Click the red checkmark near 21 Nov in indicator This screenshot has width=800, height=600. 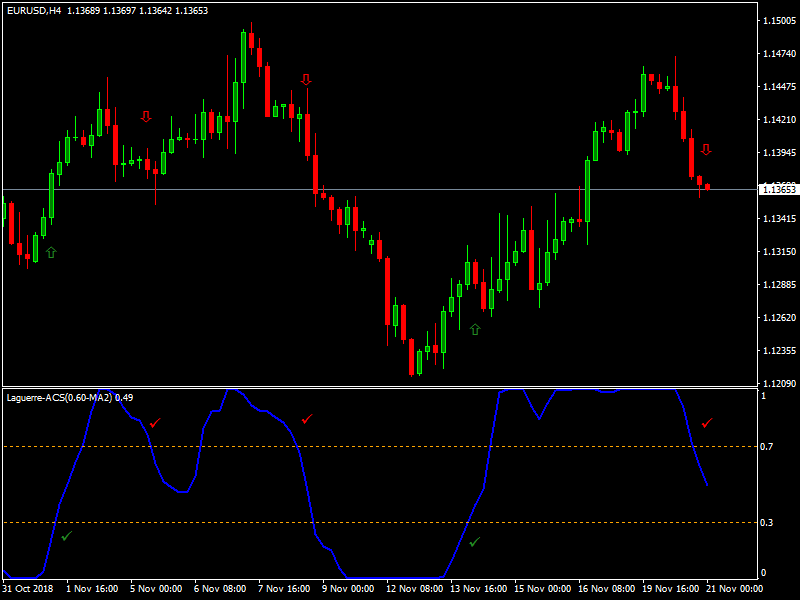pos(707,423)
